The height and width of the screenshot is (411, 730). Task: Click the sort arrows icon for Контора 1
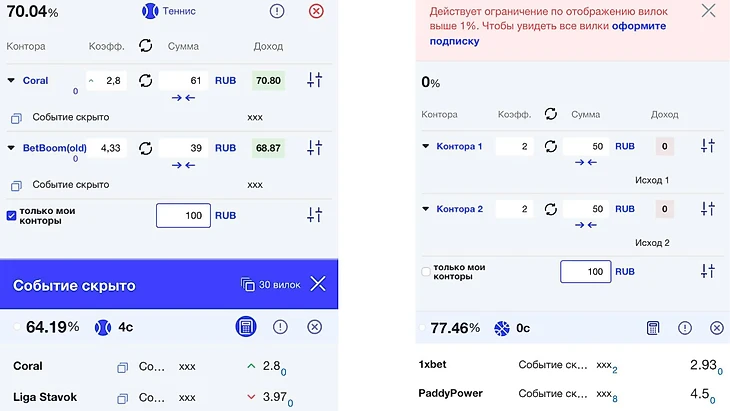(708, 146)
